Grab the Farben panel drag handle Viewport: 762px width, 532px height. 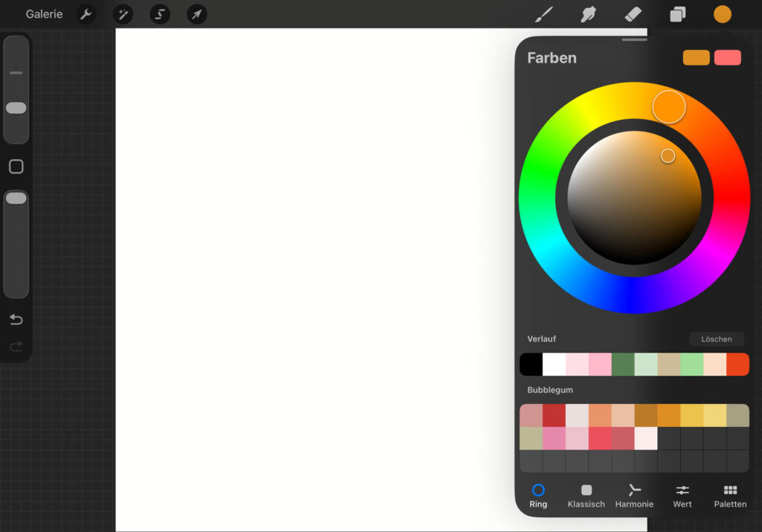pyautogui.click(x=634, y=39)
